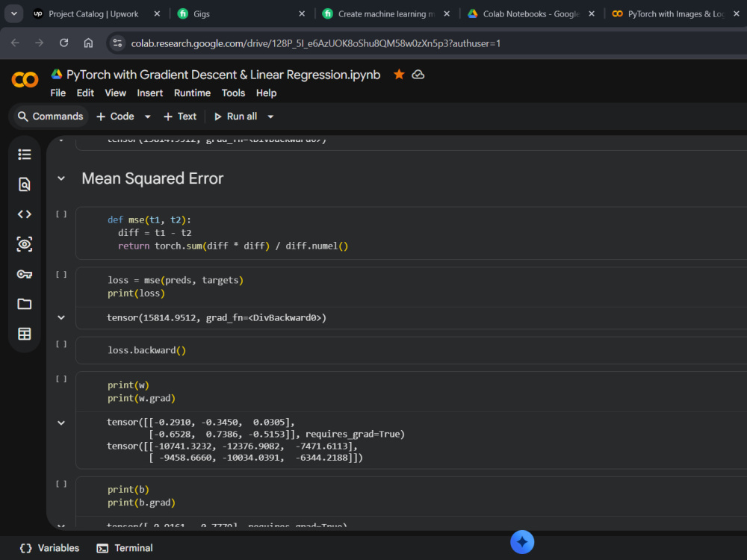
Task: Open the Data table icon in sidebar
Action: [25, 334]
